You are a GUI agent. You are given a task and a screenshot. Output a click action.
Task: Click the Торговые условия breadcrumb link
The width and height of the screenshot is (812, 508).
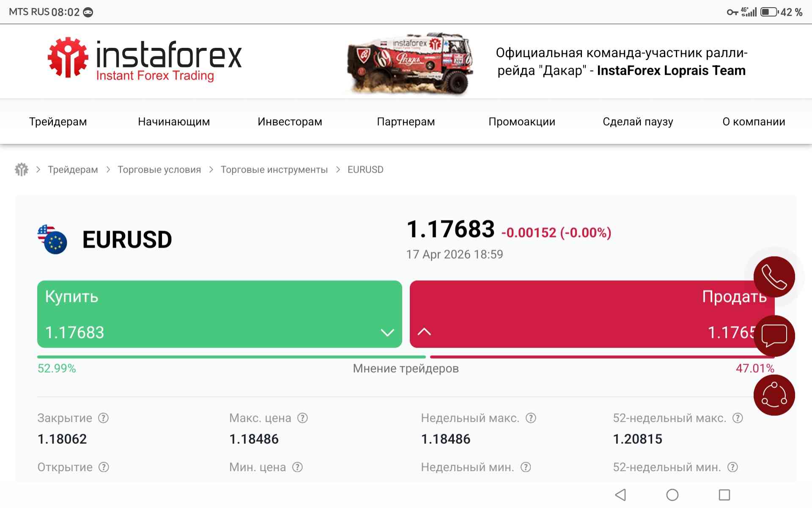[x=159, y=170]
